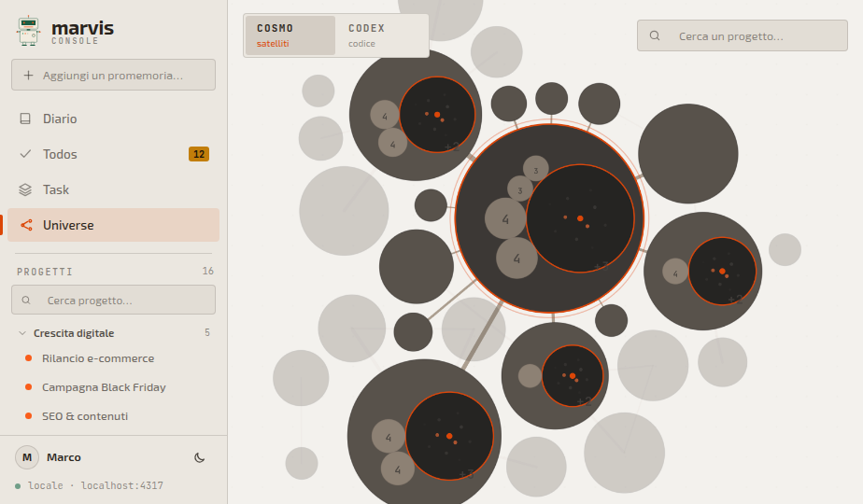Click the magnifier icon in the sidebar project search
The width and height of the screenshot is (863, 504).
[x=26, y=301]
